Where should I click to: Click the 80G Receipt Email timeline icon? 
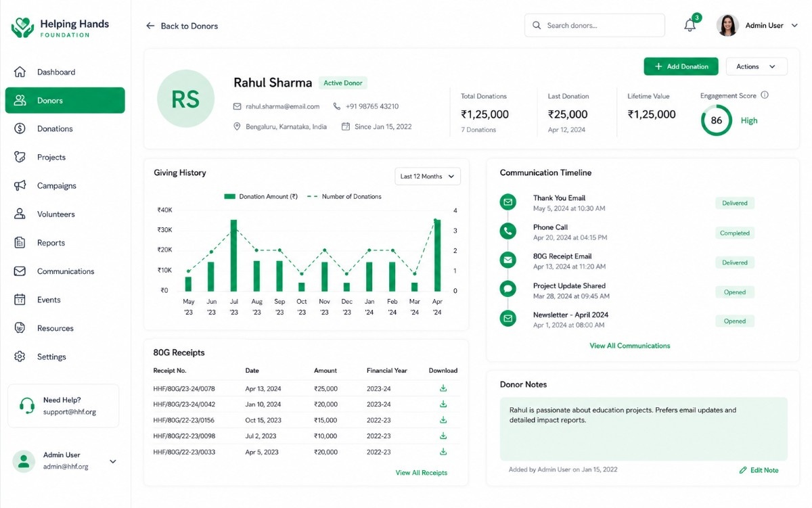(507, 260)
